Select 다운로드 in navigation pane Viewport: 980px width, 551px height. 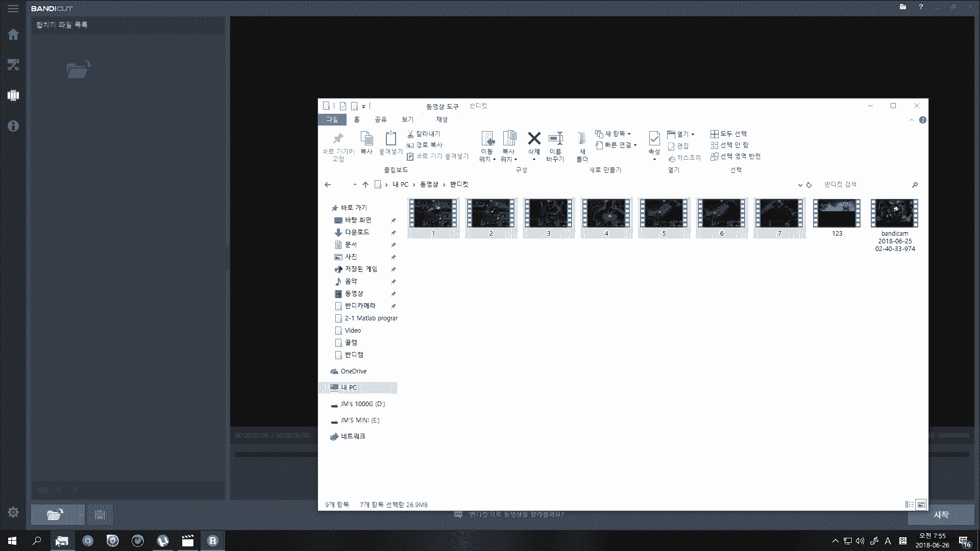point(357,232)
